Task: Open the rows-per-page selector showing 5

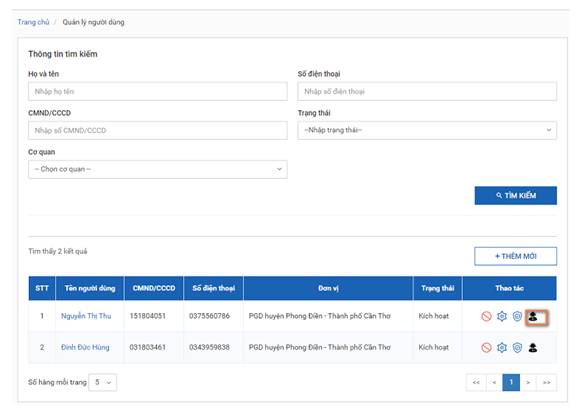Action: [x=103, y=382]
